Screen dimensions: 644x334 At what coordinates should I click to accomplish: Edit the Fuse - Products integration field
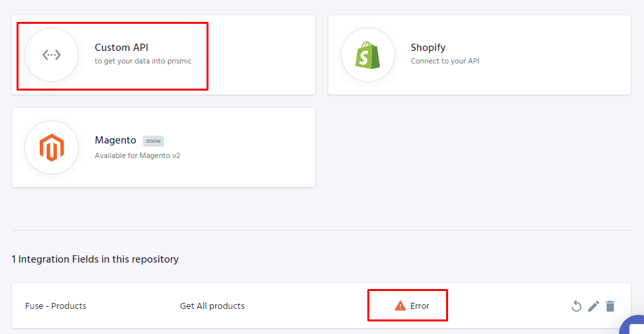[594, 306]
